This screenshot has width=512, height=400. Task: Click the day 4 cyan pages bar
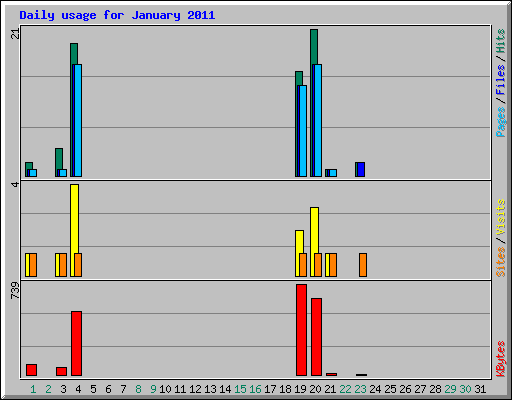point(78,120)
